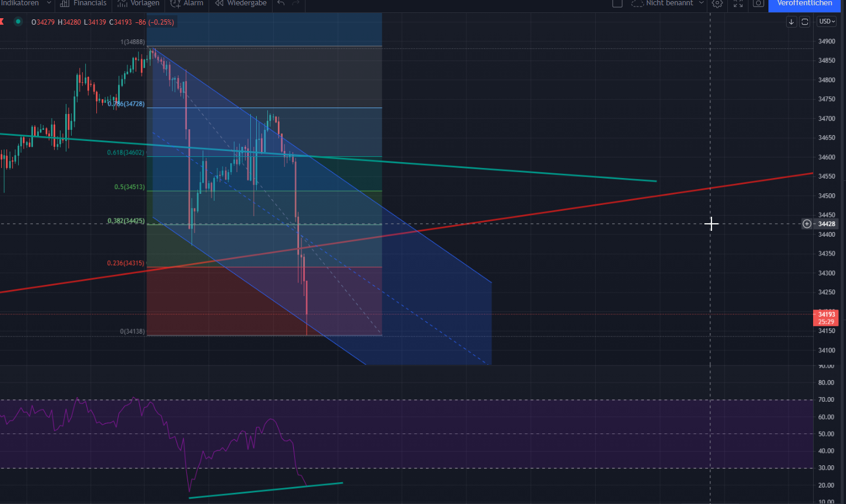Maximize the chart pane icon near the scale
This screenshot has height=504, width=846.
(804, 22)
